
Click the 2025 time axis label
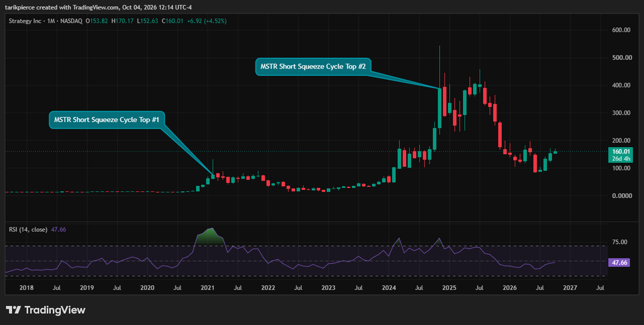[x=449, y=288]
